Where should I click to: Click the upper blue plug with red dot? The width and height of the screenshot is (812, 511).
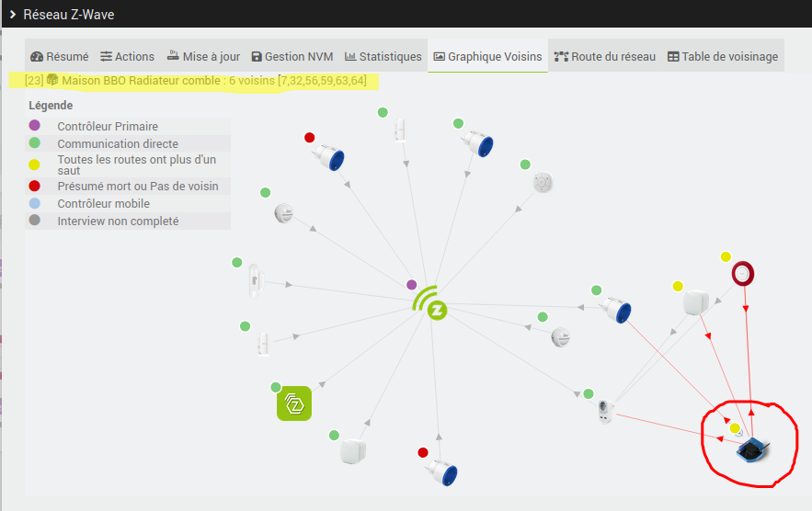(x=330, y=157)
